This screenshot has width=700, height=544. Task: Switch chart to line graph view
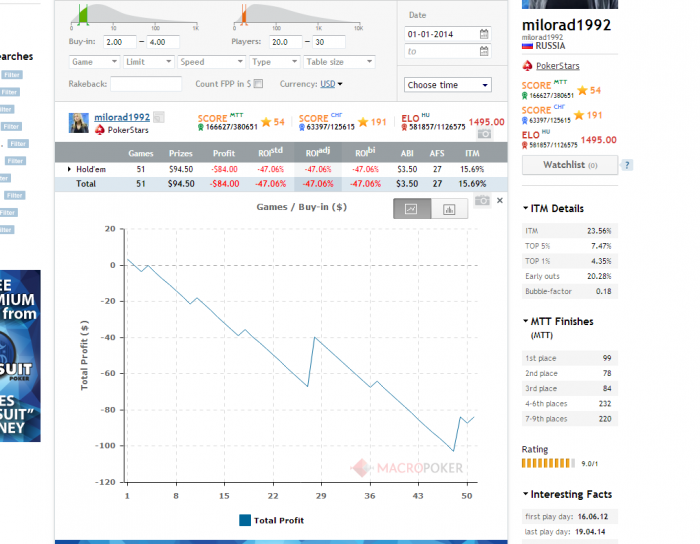tap(412, 208)
